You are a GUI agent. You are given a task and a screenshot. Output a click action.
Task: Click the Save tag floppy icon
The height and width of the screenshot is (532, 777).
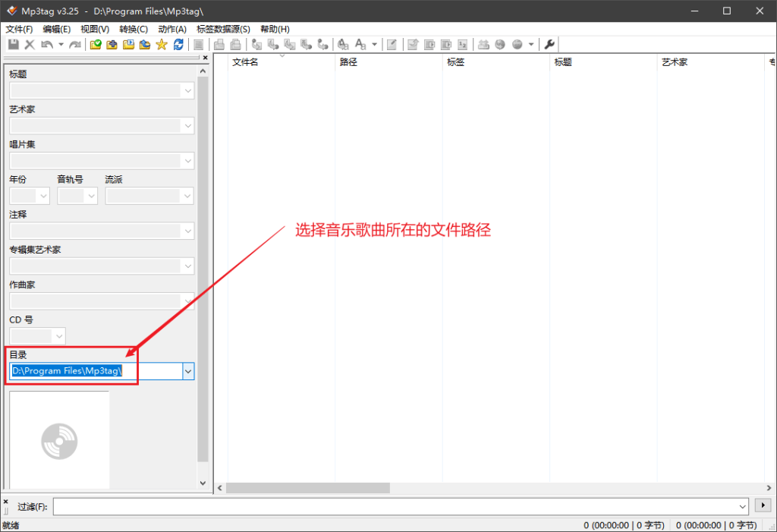[x=14, y=45]
